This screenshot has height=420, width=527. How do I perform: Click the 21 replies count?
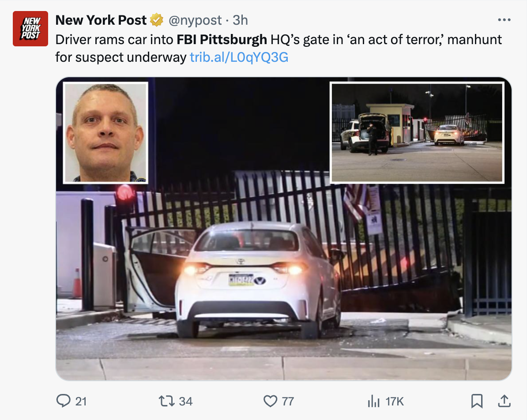click(x=81, y=401)
